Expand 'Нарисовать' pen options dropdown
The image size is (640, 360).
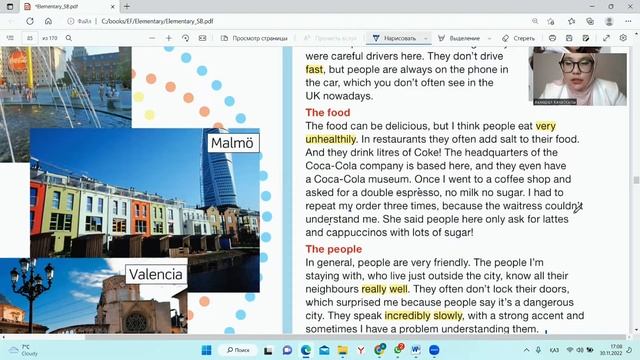[426, 38]
